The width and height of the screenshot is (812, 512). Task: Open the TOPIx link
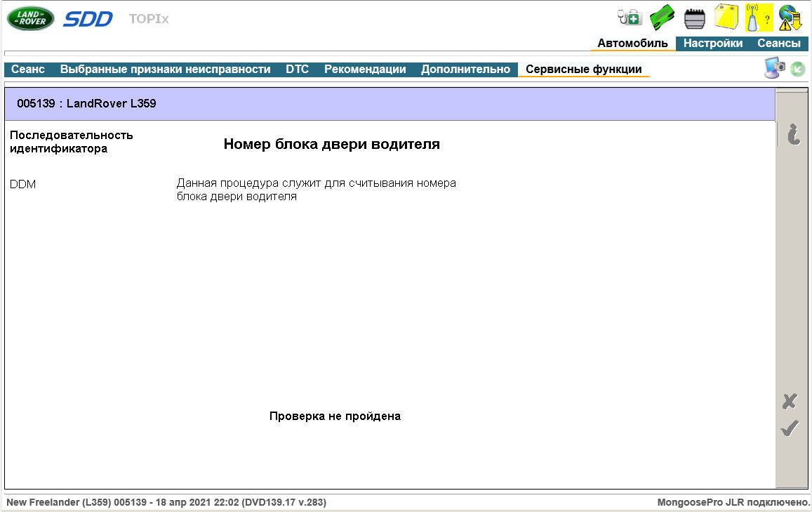tap(149, 19)
